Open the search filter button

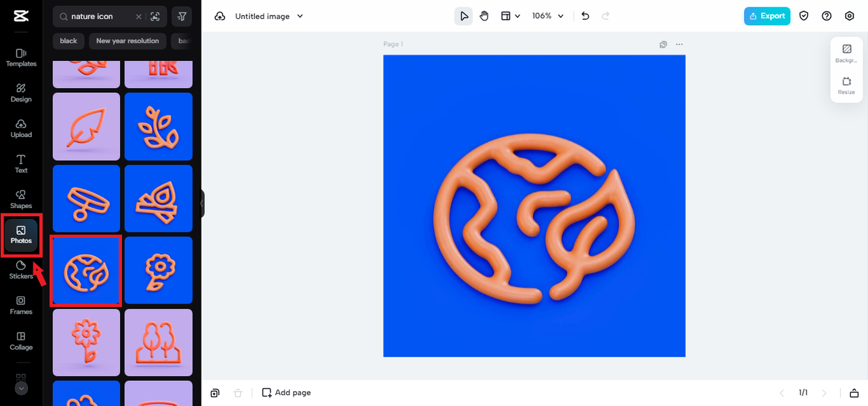click(182, 16)
